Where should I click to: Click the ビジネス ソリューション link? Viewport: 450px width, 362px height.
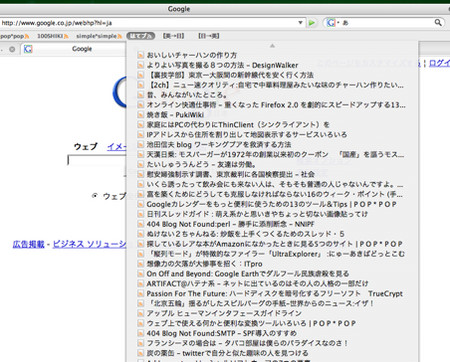89,244
